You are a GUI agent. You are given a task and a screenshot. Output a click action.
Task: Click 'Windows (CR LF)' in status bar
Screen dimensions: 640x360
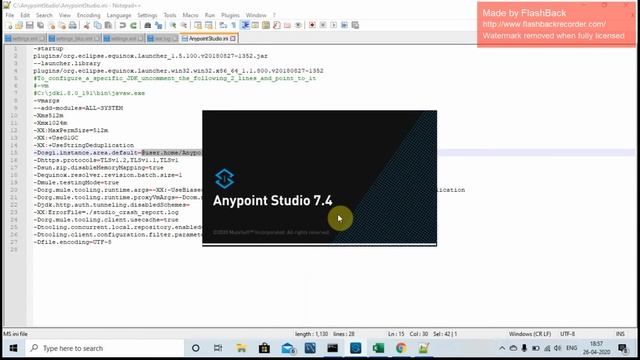click(530, 334)
